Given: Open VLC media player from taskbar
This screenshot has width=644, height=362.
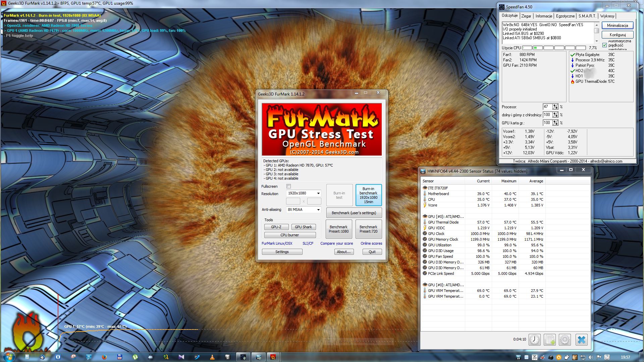Looking at the screenshot, I should [212, 357].
